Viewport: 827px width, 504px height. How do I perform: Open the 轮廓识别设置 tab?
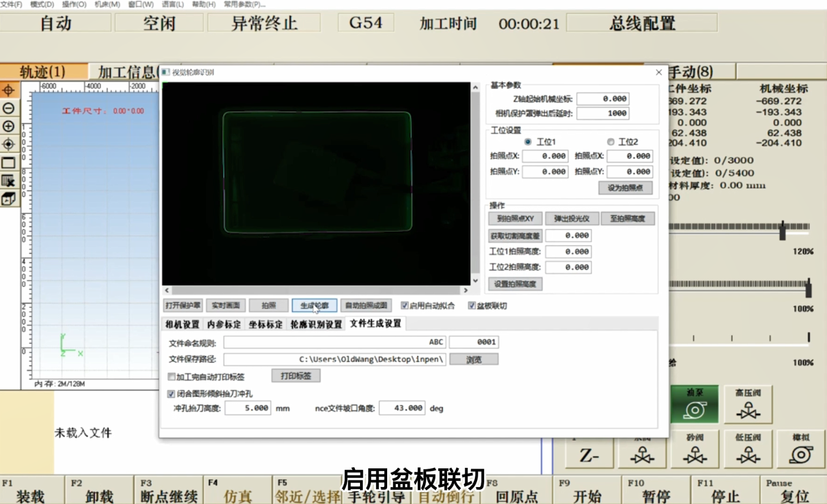pyautogui.click(x=316, y=324)
